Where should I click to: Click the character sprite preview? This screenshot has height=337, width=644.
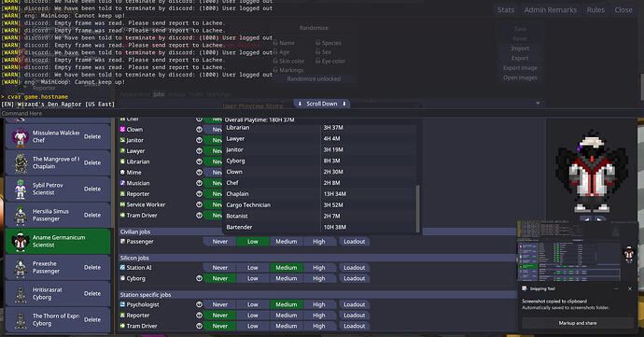592,171
